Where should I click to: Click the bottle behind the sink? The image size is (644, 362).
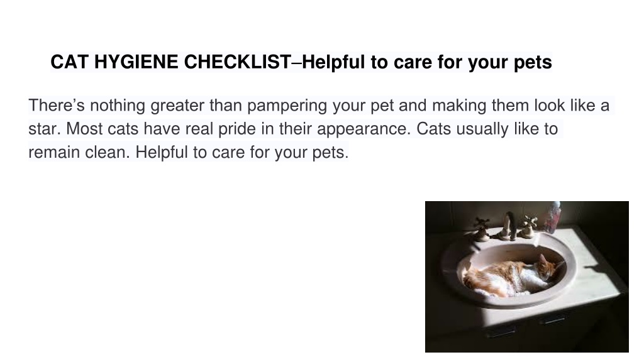click(x=553, y=217)
